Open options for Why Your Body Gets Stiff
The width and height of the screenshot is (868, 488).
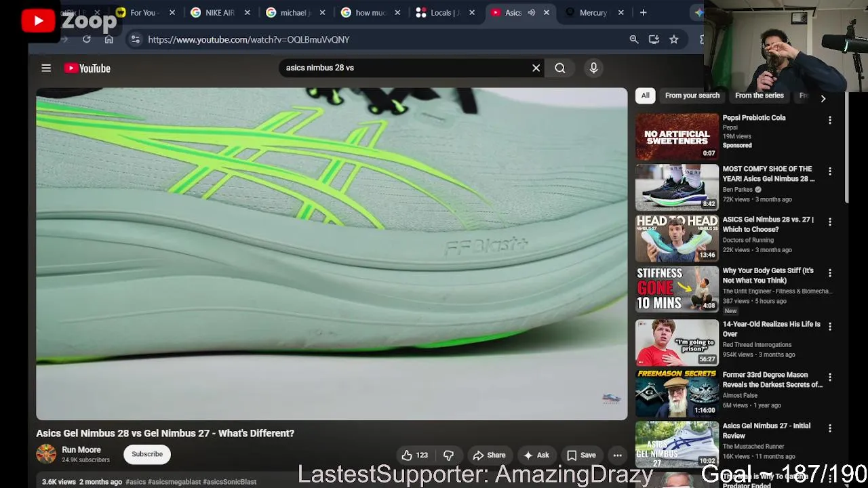click(x=829, y=272)
